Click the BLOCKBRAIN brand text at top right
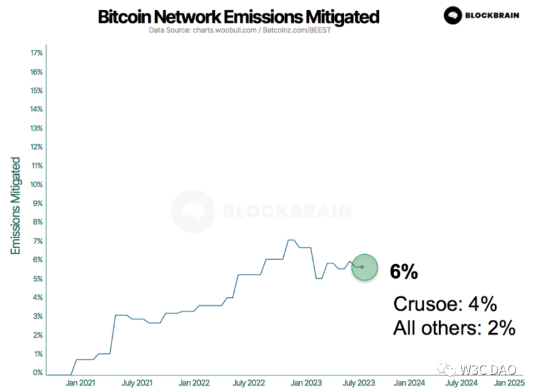This screenshot has height=392, width=534. pos(493,15)
